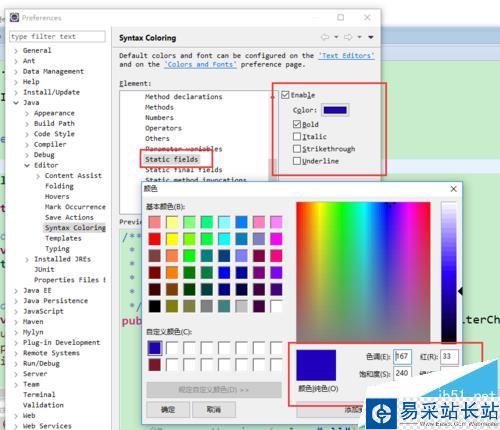This screenshot has height=430, width=500.
Task: Expand the Install/Update node
Action: [16, 92]
